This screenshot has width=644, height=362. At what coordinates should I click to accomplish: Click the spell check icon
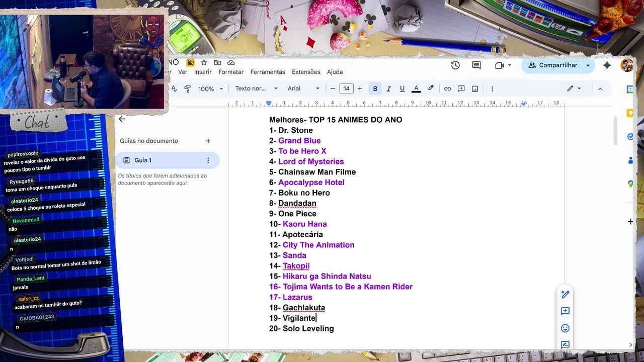174,88
